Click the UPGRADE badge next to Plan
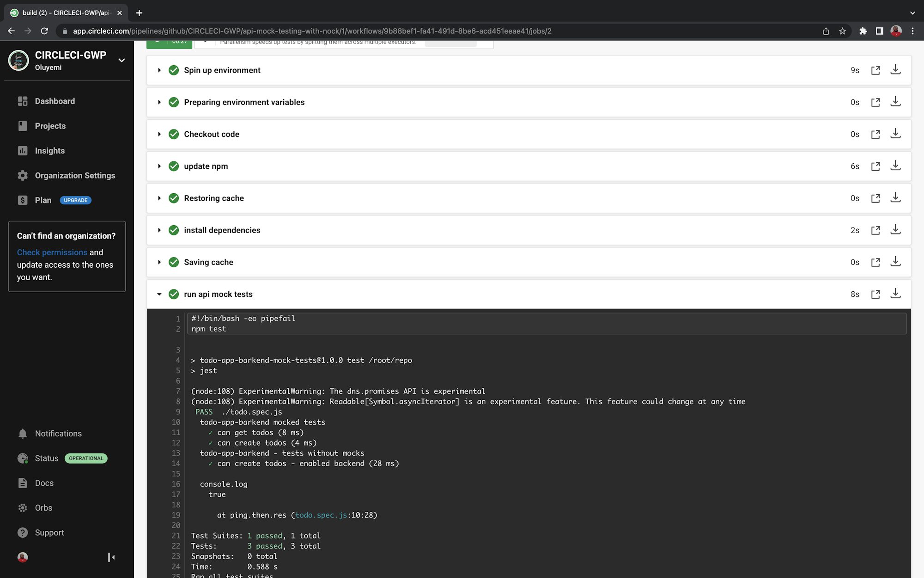The image size is (924, 578). click(x=75, y=200)
